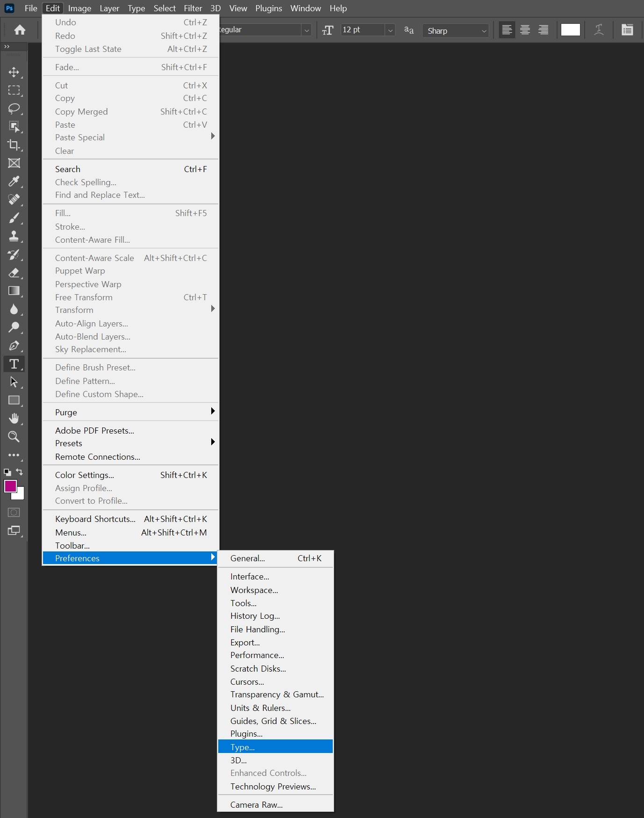The width and height of the screenshot is (644, 818).
Task: Select the Dodge tool
Action: coord(14,327)
